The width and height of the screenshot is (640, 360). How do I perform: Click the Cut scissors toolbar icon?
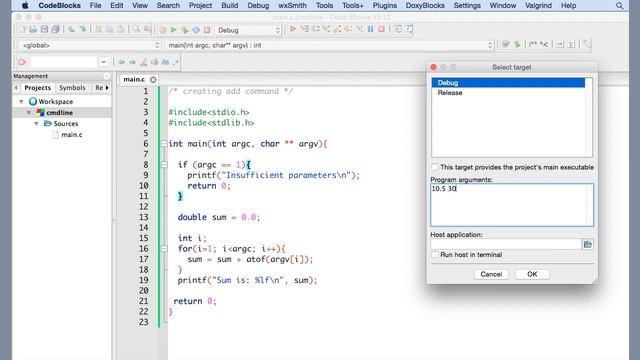click(98, 29)
